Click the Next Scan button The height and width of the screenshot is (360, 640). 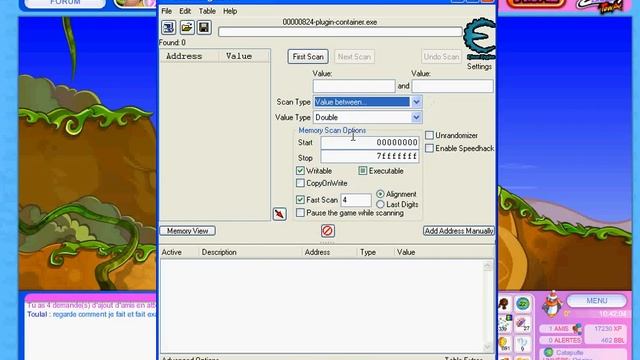tap(354, 57)
